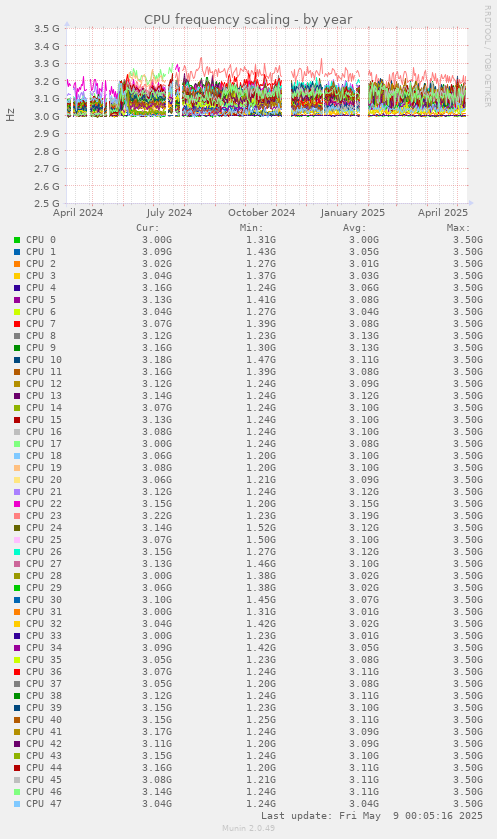Click the 'Hz' y-axis unit label

(11, 115)
